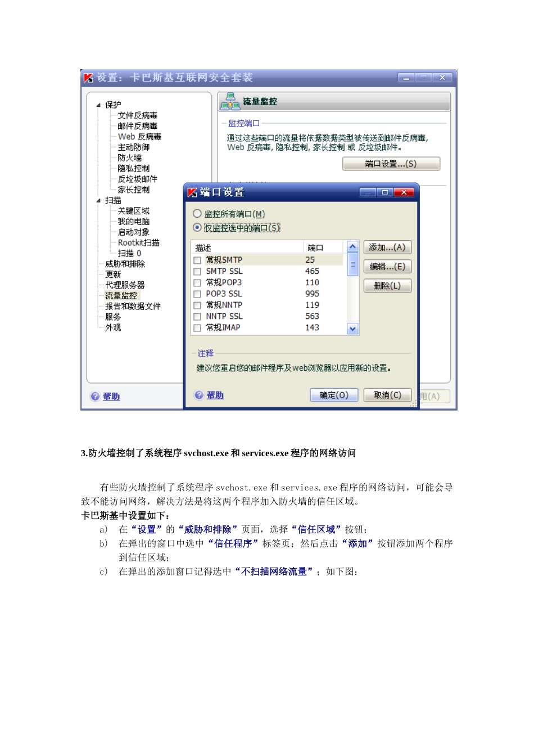The height and width of the screenshot is (756, 534).
Task: Select 仅监控选中的端口(S) radio button
Action: (197, 228)
